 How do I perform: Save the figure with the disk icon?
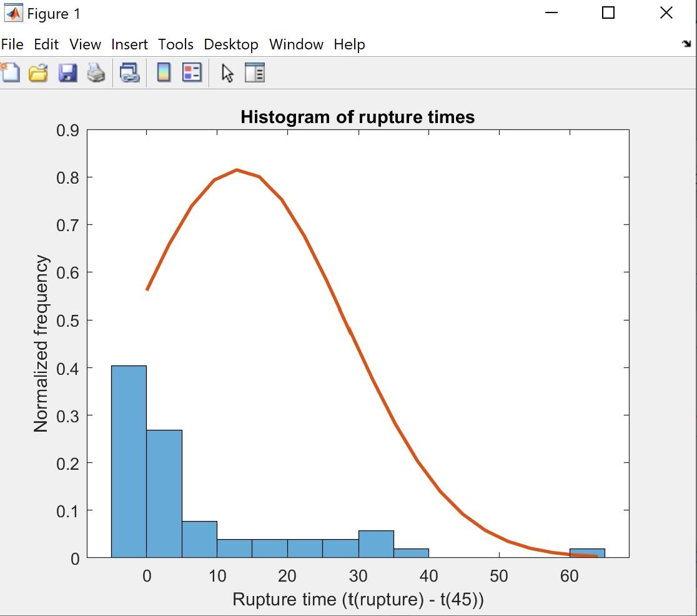(x=67, y=72)
